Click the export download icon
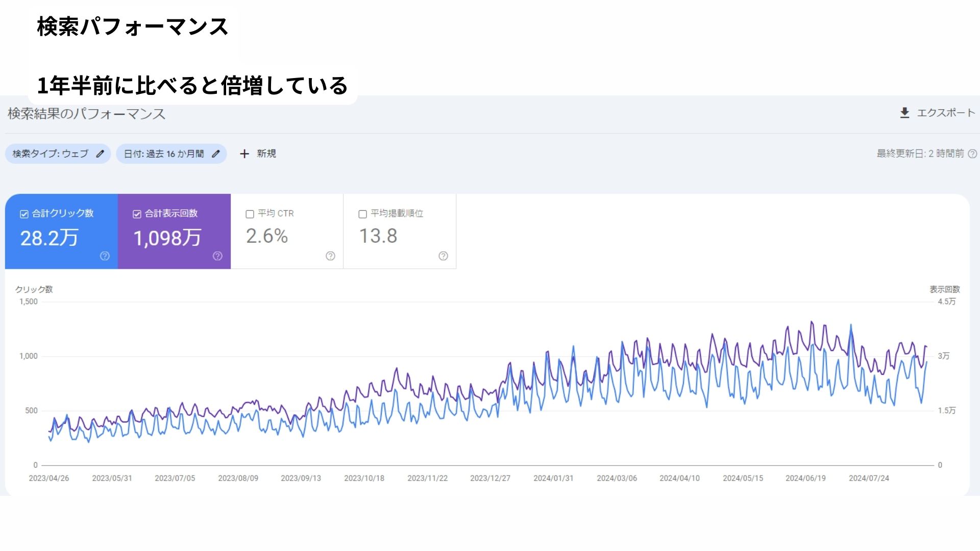Image resolution: width=980 pixels, height=551 pixels. point(904,113)
